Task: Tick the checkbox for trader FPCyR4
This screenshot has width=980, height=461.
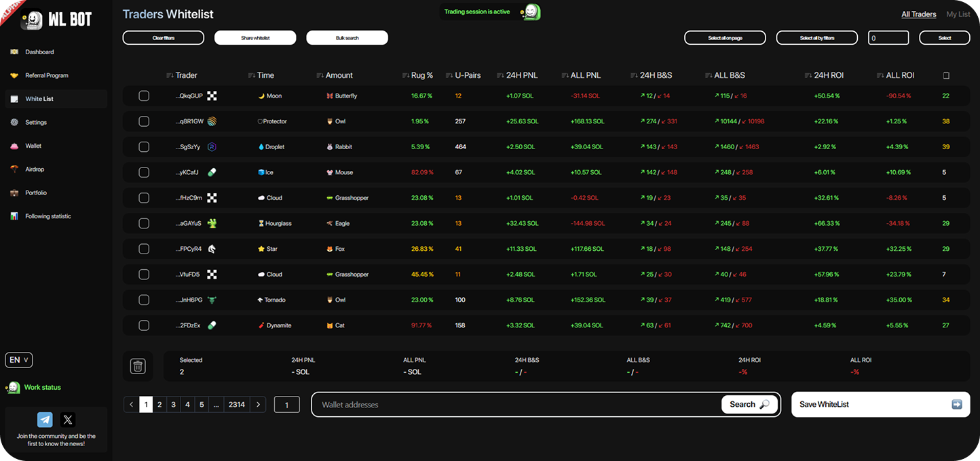Action: pyautogui.click(x=144, y=249)
